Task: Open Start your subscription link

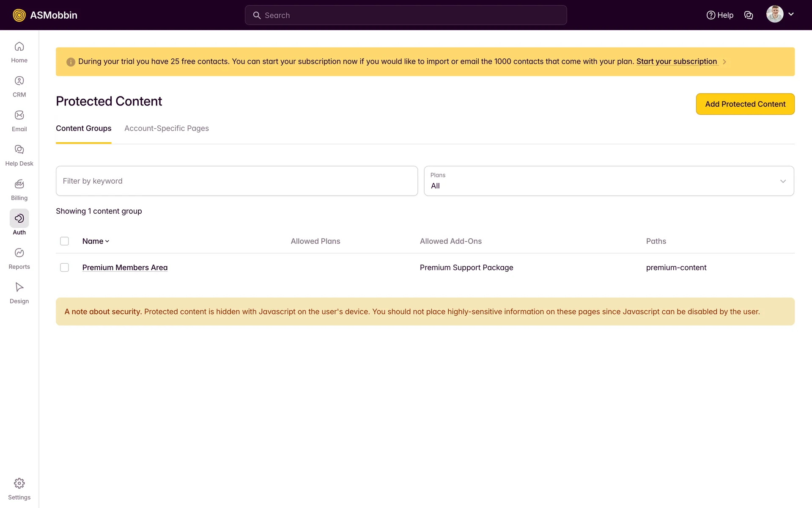Action: point(676,62)
